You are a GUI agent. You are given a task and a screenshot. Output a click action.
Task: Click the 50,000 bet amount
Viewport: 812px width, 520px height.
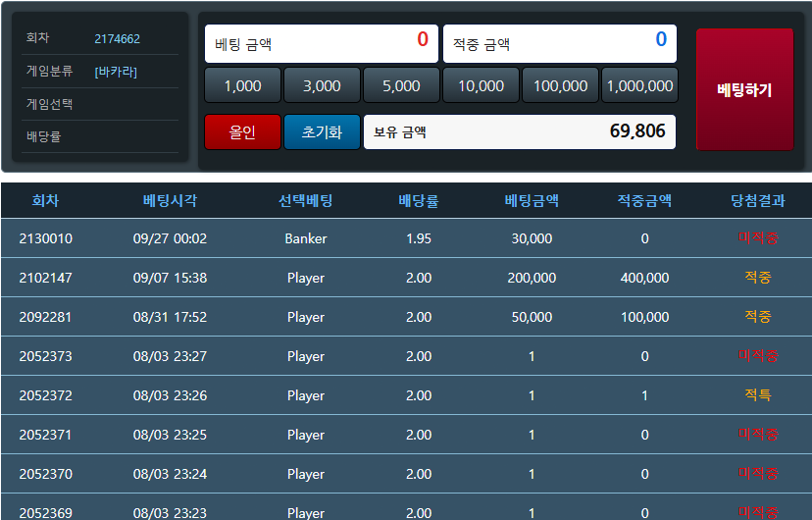pos(532,317)
